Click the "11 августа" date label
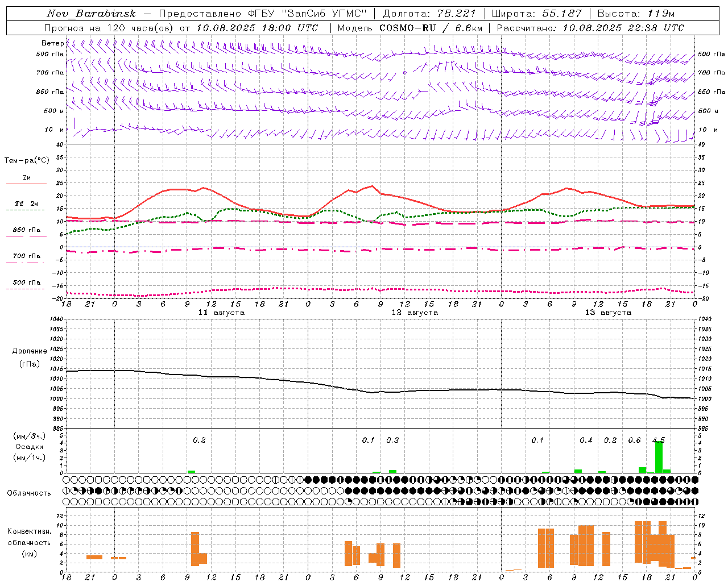The height and width of the screenshot is (582, 728). tap(221, 313)
